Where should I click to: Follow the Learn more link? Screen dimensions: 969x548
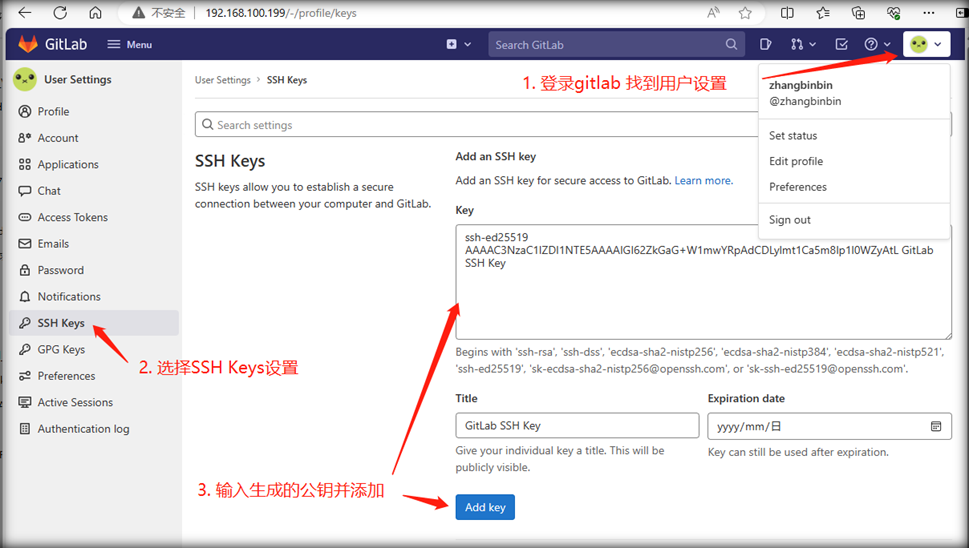pyautogui.click(x=703, y=181)
